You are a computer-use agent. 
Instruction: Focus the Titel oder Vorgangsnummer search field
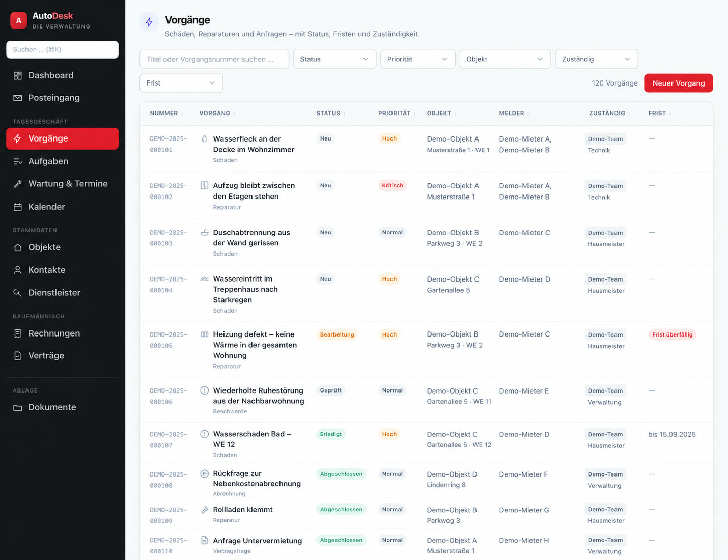(x=214, y=59)
